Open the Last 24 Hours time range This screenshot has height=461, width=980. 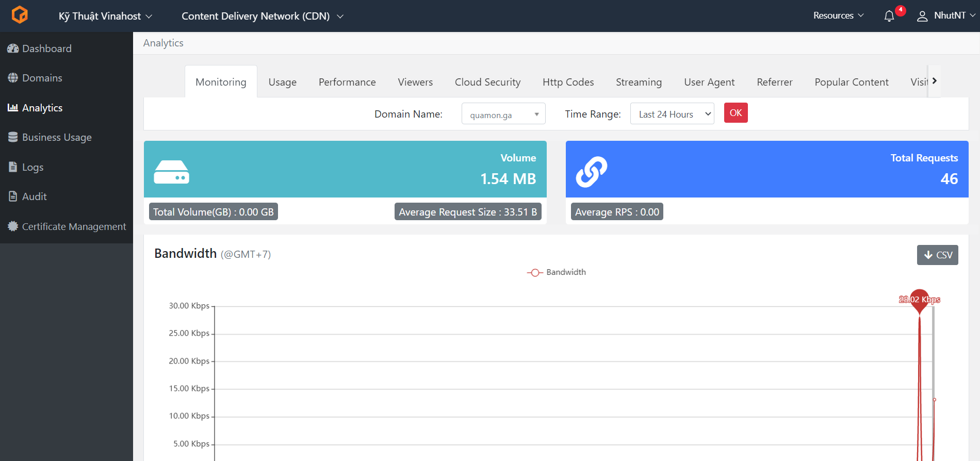pos(672,114)
